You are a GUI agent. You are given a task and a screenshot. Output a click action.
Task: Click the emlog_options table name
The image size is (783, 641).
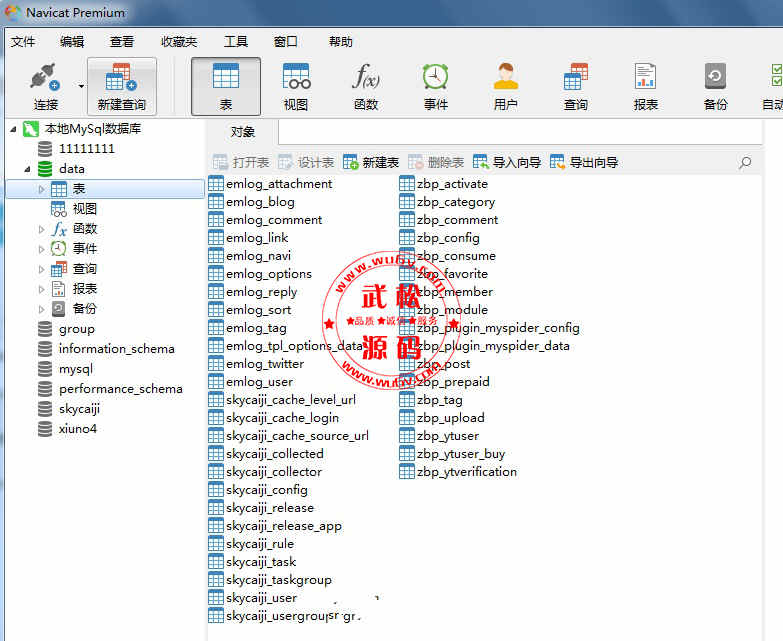(269, 274)
